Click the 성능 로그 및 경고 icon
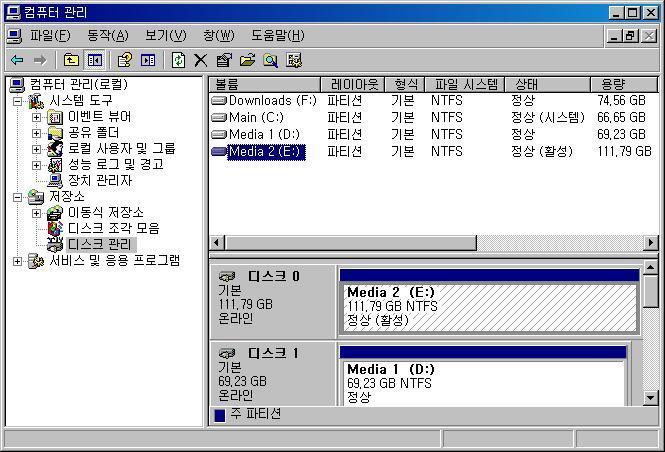 [x=55, y=165]
